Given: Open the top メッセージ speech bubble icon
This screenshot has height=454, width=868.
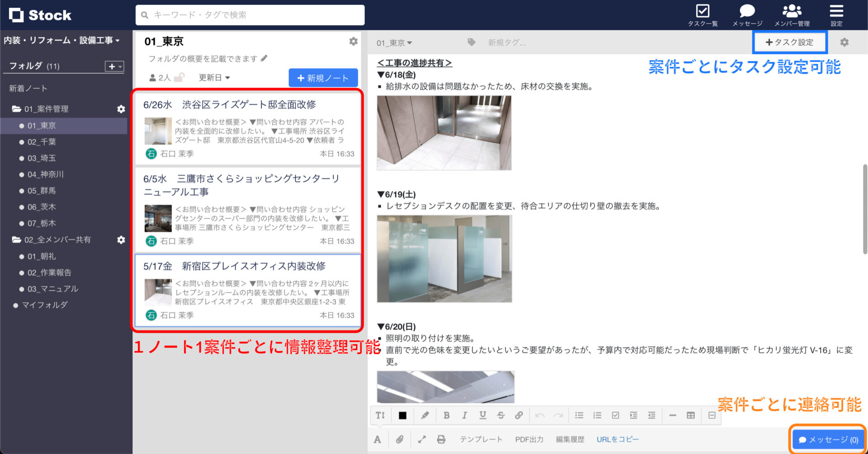Looking at the screenshot, I should (x=747, y=15).
